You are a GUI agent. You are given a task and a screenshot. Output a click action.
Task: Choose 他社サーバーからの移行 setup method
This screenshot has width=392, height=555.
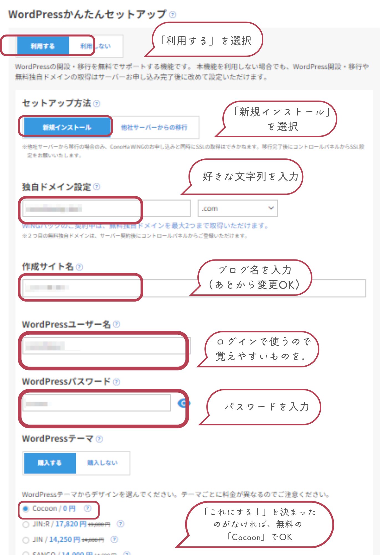click(x=154, y=127)
